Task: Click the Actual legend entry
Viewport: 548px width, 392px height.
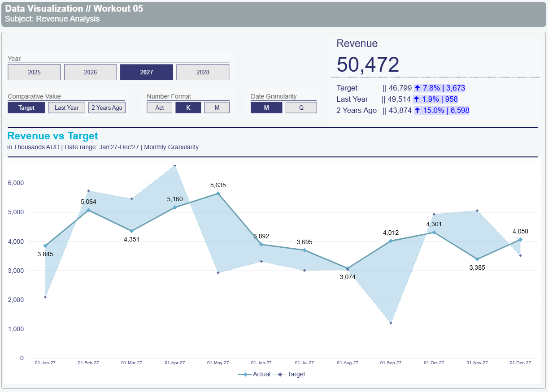Action: [x=254, y=374]
